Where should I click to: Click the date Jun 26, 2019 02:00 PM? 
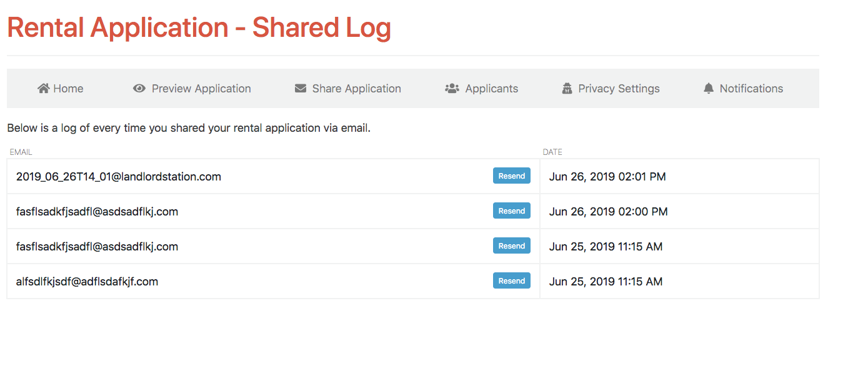coord(609,212)
